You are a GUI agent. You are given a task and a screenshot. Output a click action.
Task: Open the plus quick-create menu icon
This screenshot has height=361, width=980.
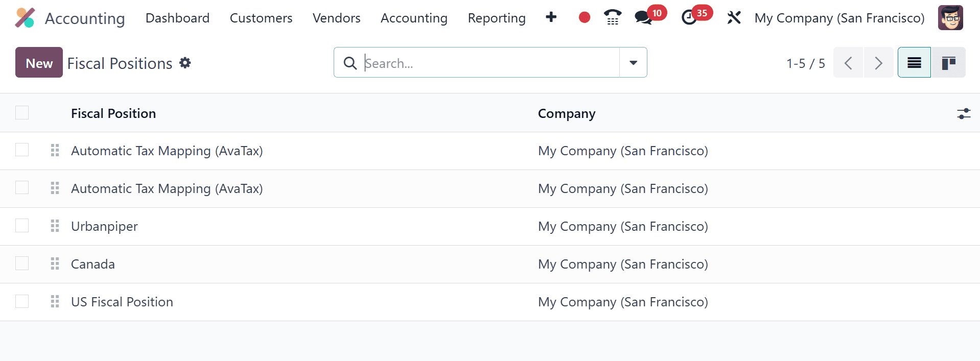pos(551,17)
